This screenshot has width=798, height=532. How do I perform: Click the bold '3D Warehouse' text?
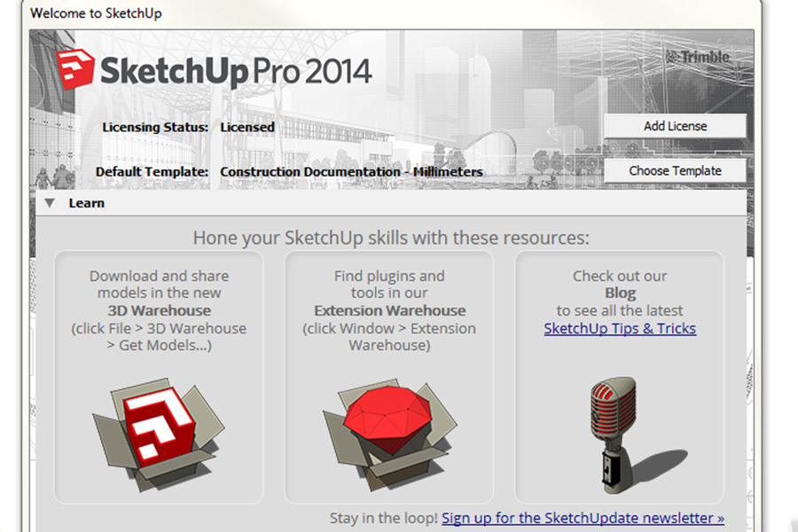pos(160,310)
